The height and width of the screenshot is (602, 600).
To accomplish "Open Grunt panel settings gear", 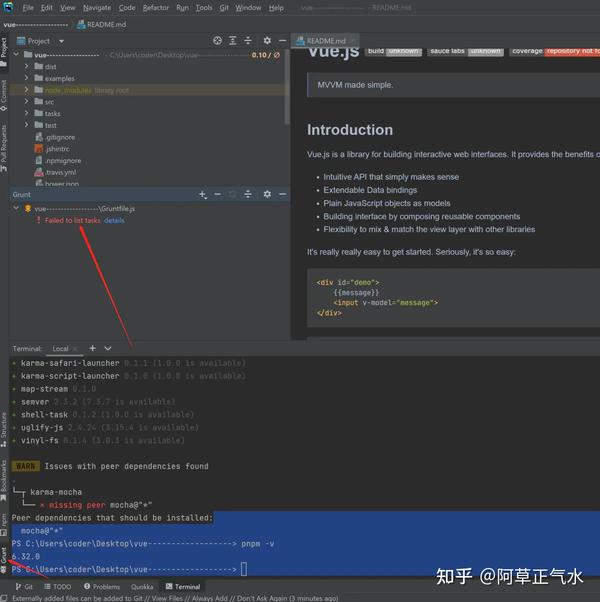I will pyautogui.click(x=268, y=194).
